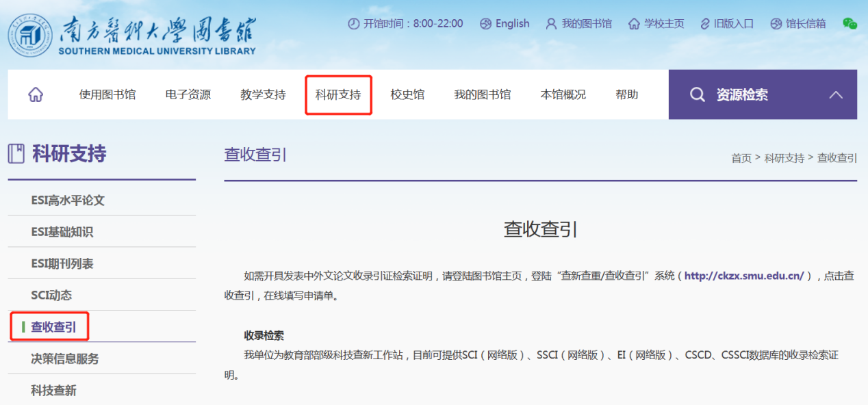Open the 使用图书馆 menu
Viewport: 868px width, 405px height.
[x=107, y=95]
